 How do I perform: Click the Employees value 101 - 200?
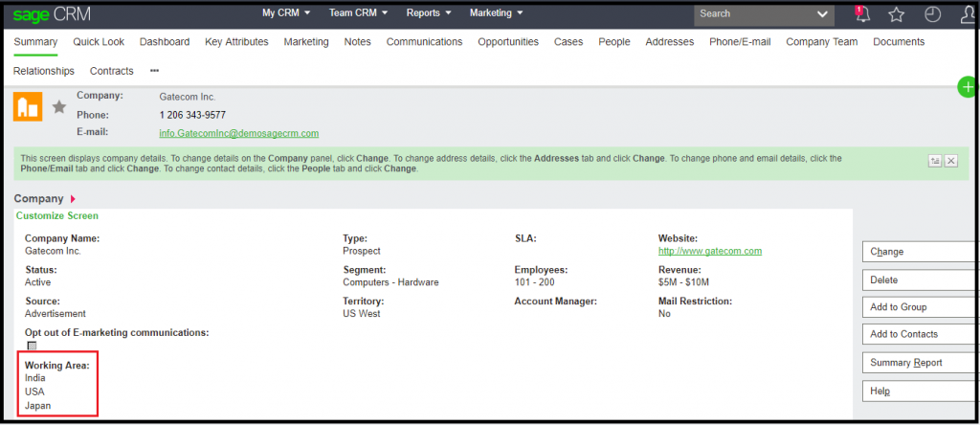535,281
